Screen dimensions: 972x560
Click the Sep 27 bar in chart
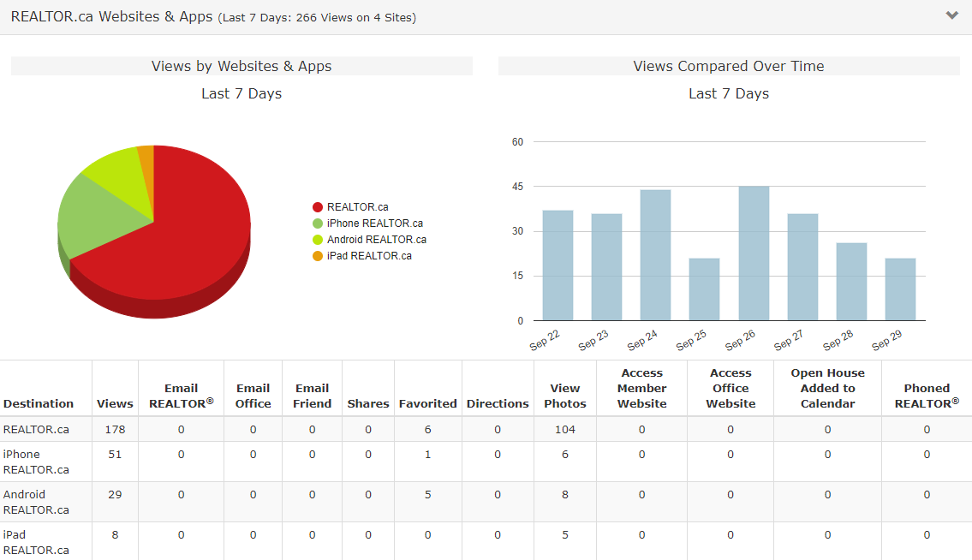pos(802,267)
